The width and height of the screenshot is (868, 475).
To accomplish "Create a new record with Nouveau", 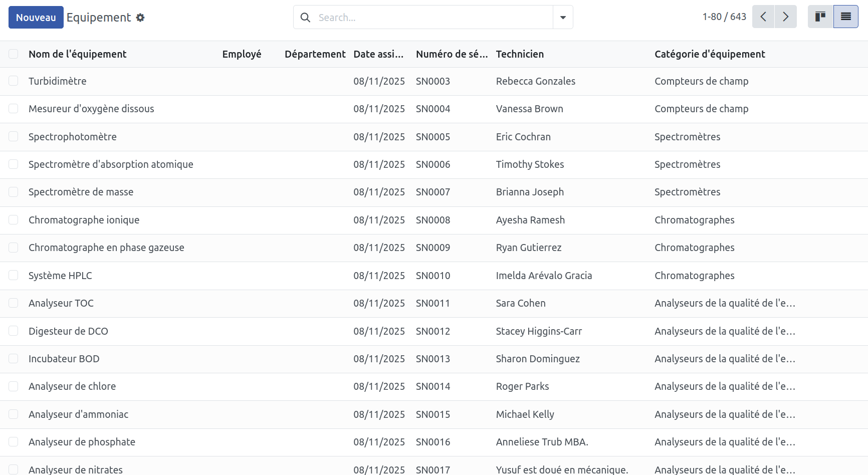I will [36, 18].
